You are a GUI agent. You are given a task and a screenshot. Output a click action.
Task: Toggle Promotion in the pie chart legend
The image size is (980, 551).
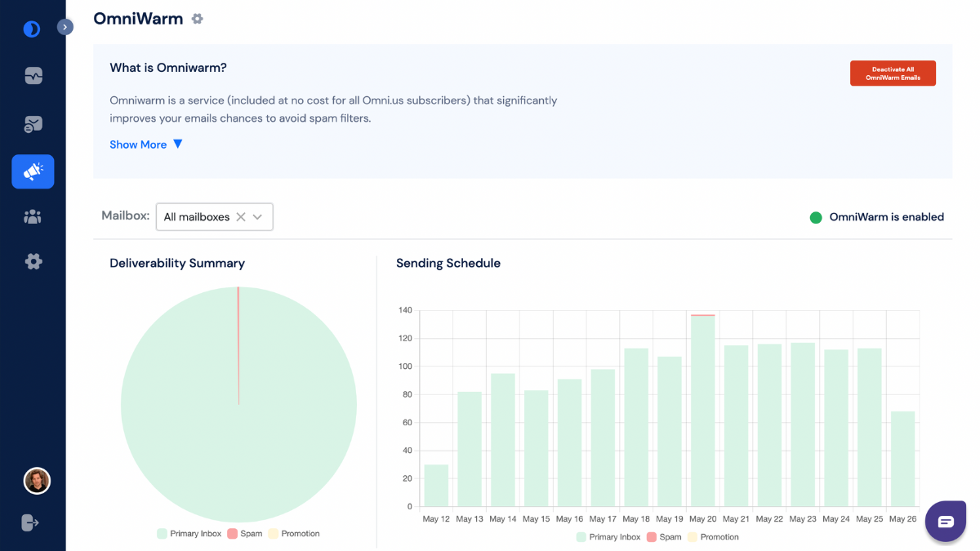tap(294, 534)
